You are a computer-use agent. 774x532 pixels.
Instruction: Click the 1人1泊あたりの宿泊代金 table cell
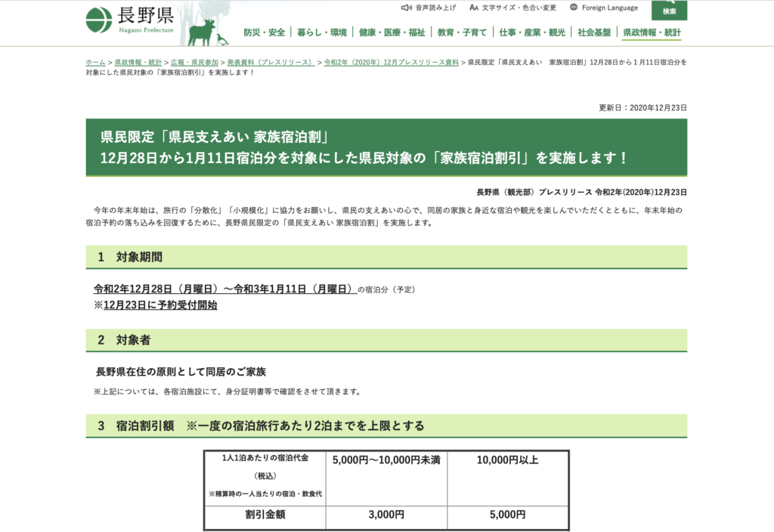click(265, 478)
